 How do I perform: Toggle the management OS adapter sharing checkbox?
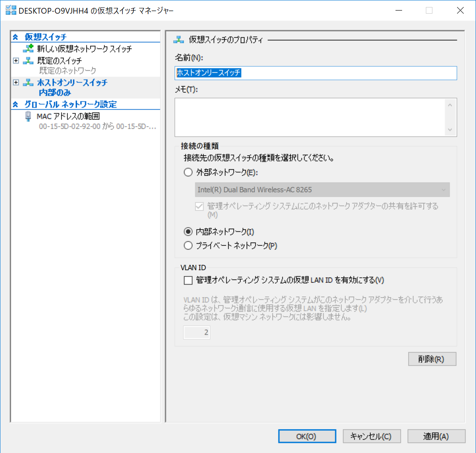click(199, 206)
